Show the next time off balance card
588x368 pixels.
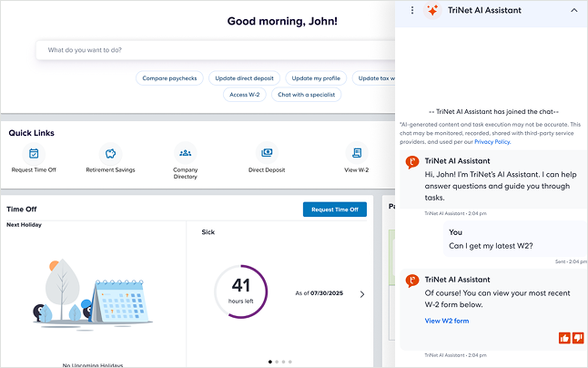click(362, 294)
